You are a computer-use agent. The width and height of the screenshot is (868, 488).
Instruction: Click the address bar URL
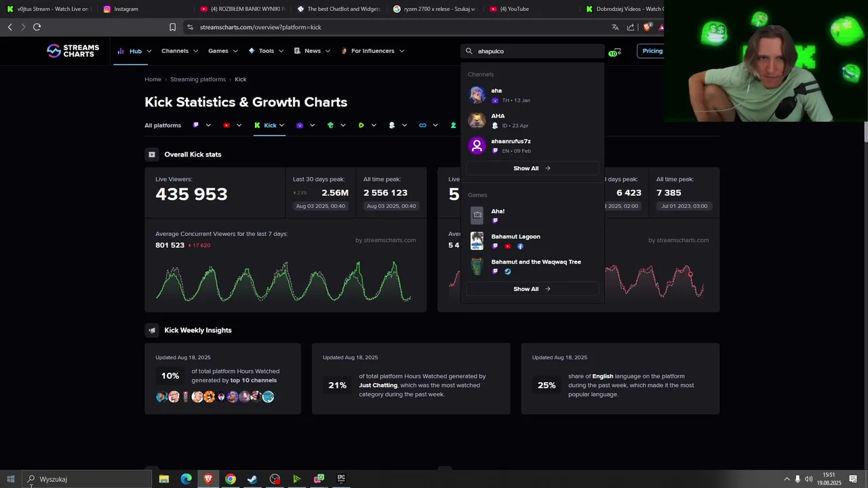pyautogui.click(x=260, y=27)
